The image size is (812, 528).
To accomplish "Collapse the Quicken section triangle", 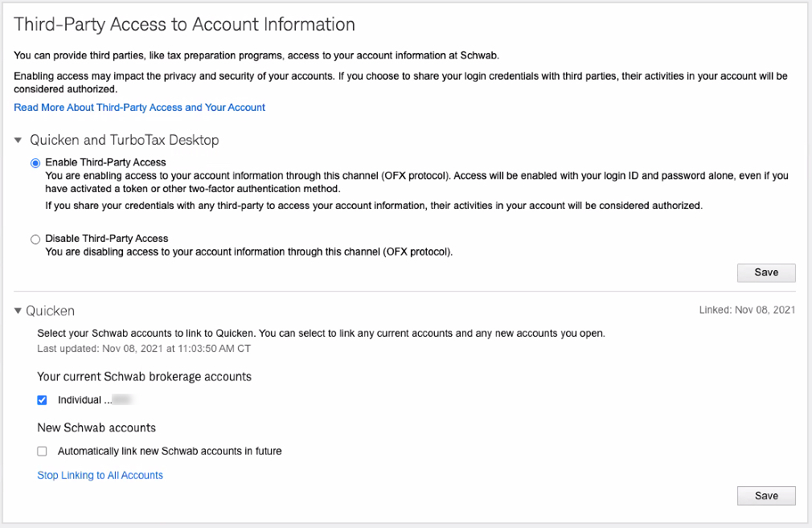I will (x=18, y=311).
